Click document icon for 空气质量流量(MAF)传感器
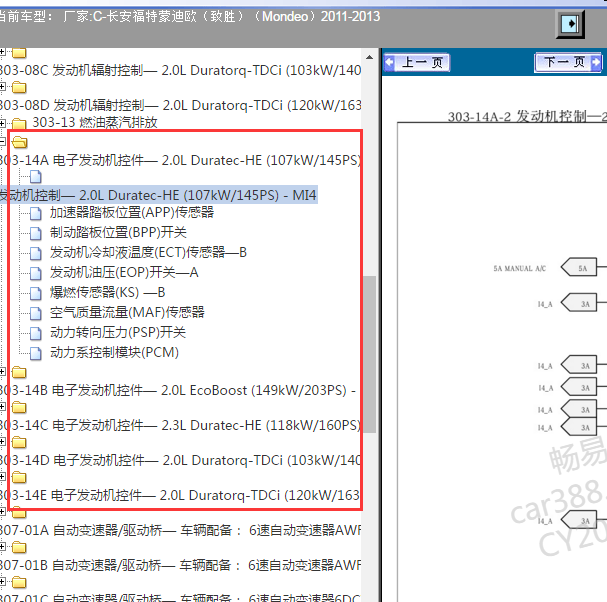The width and height of the screenshot is (607, 602). click(36, 313)
